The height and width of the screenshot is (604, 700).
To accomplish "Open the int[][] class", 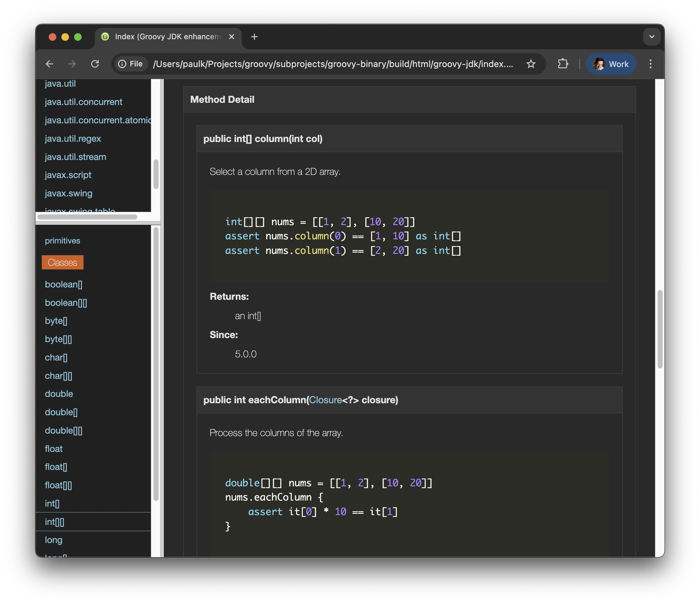I will click(54, 522).
